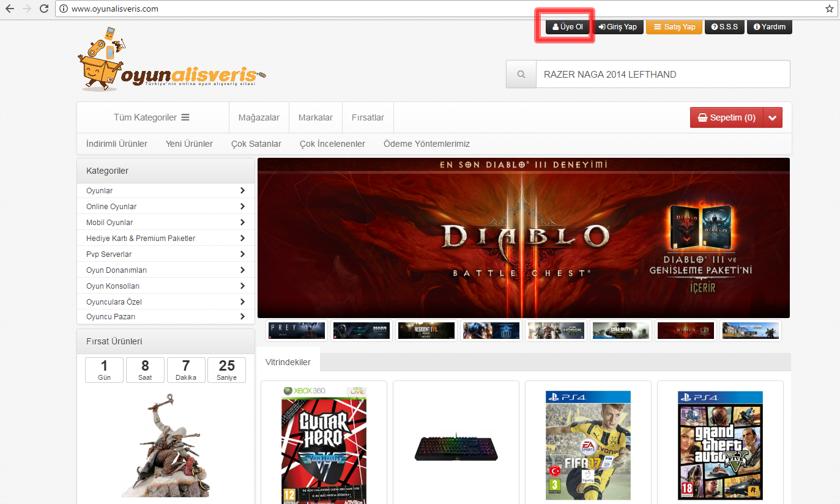The width and height of the screenshot is (840, 504).
Task: Expand the Oyunculara Özel category
Action: pos(166,302)
